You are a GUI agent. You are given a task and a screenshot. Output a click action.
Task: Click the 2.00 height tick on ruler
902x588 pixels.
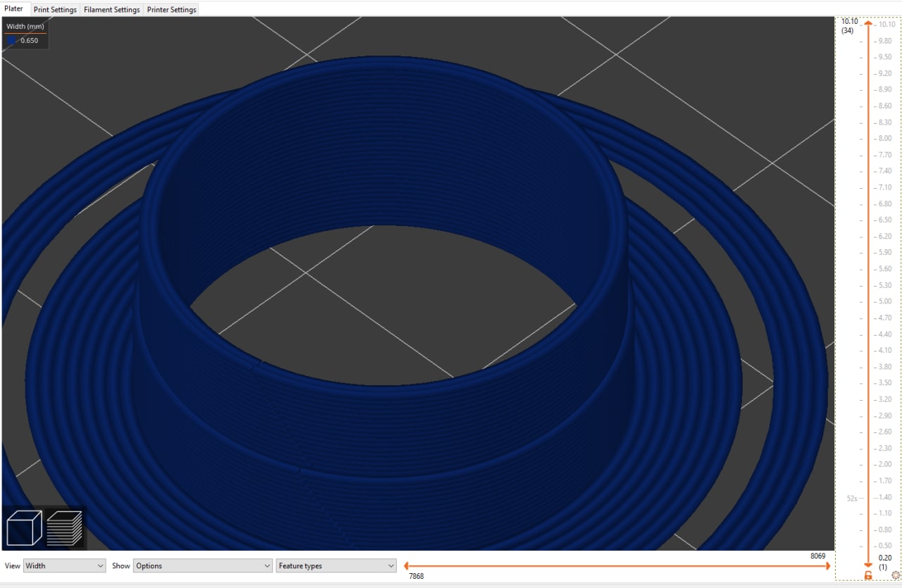click(884, 464)
